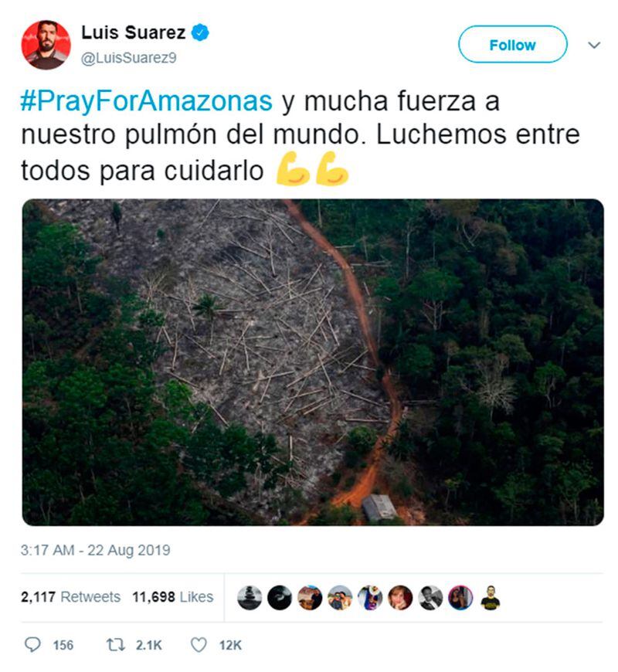The height and width of the screenshot is (672, 618).
Task: Click the retweet arrows icon
Action: click(115, 644)
